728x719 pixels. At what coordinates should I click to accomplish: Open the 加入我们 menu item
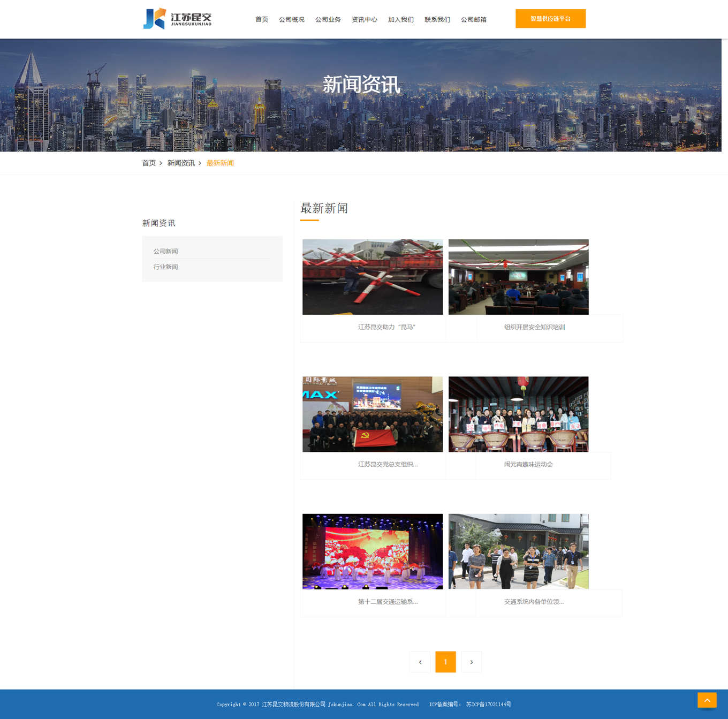click(x=400, y=20)
